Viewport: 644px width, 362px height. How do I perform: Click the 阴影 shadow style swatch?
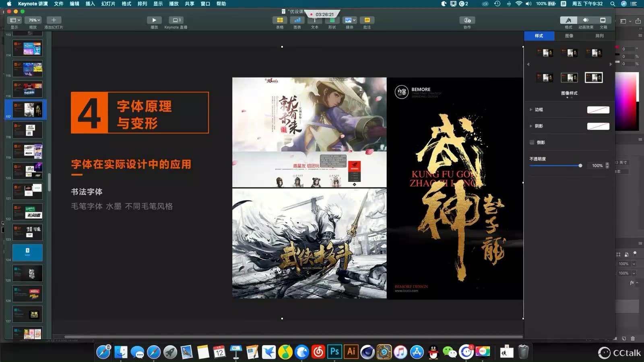pos(598,126)
